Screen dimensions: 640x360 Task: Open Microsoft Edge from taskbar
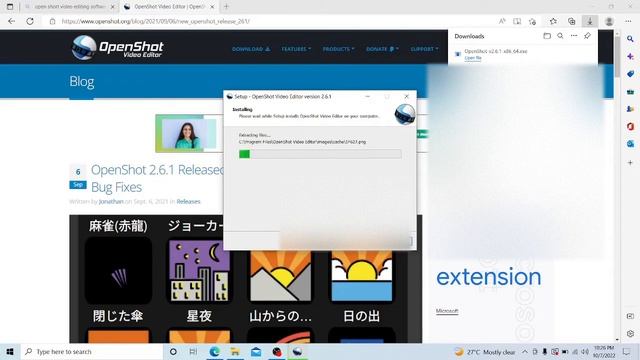pos(214,352)
